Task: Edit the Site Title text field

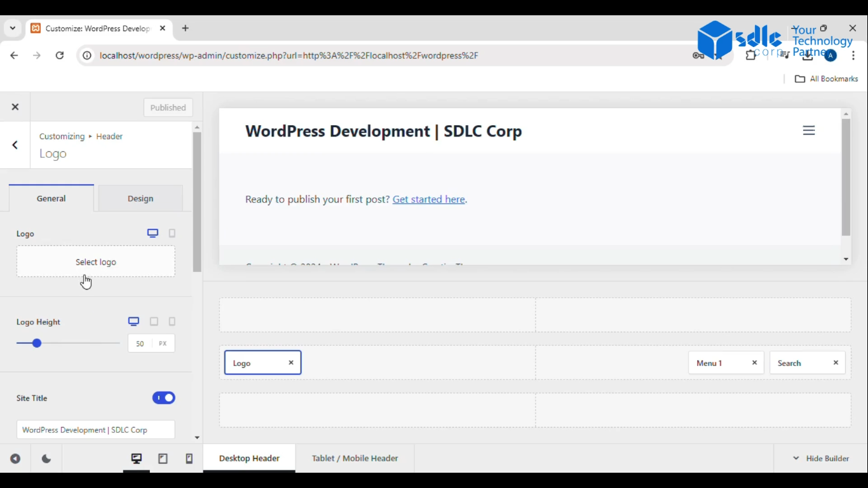Action: tap(96, 430)
